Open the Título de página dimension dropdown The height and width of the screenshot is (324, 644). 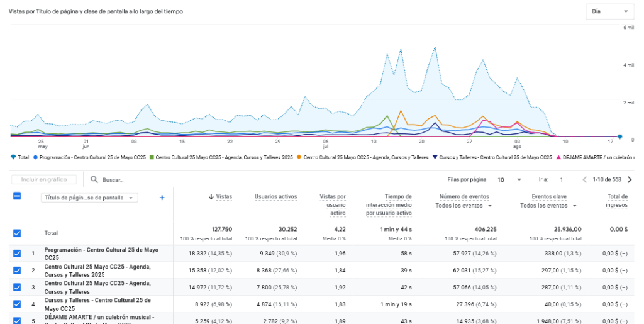pyautogui.click(x=89, y=198)
